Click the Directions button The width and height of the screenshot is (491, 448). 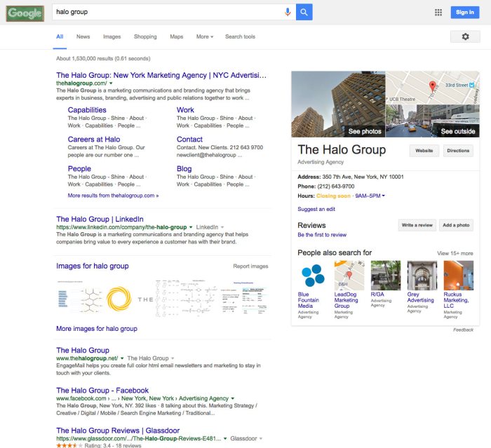458,151
